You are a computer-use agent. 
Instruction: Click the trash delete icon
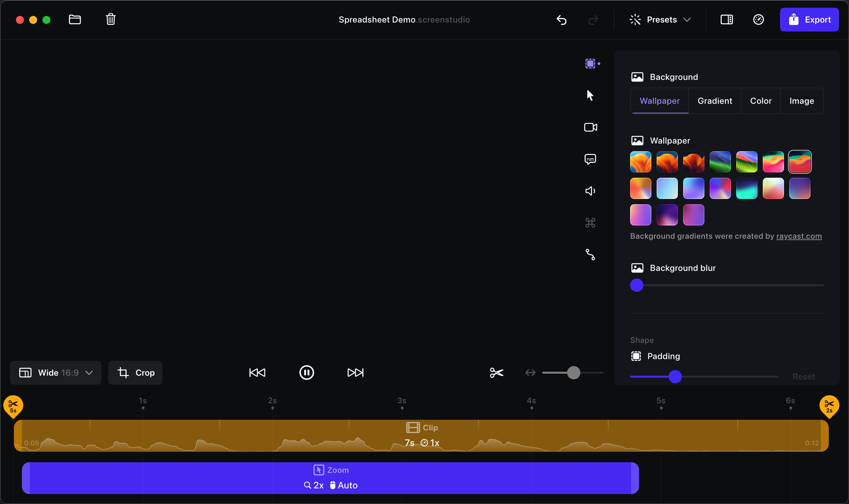point(111,19)
